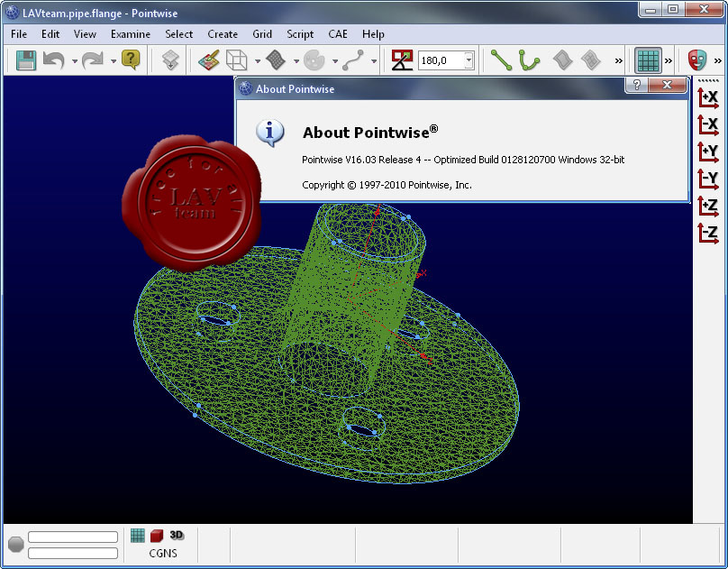Expand the wireframe cube dropdown arrow
The image size is (728, 569).
[x=257, y=60]
